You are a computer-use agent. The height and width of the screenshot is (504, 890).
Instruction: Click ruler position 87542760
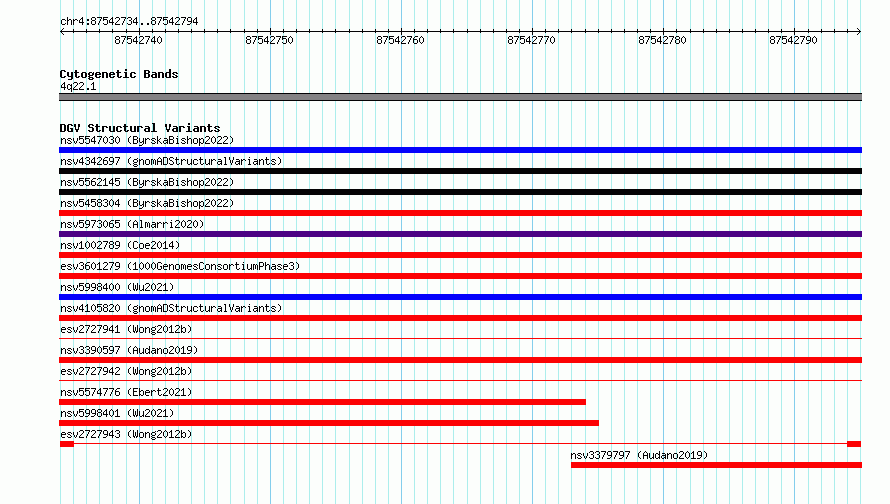401,40
